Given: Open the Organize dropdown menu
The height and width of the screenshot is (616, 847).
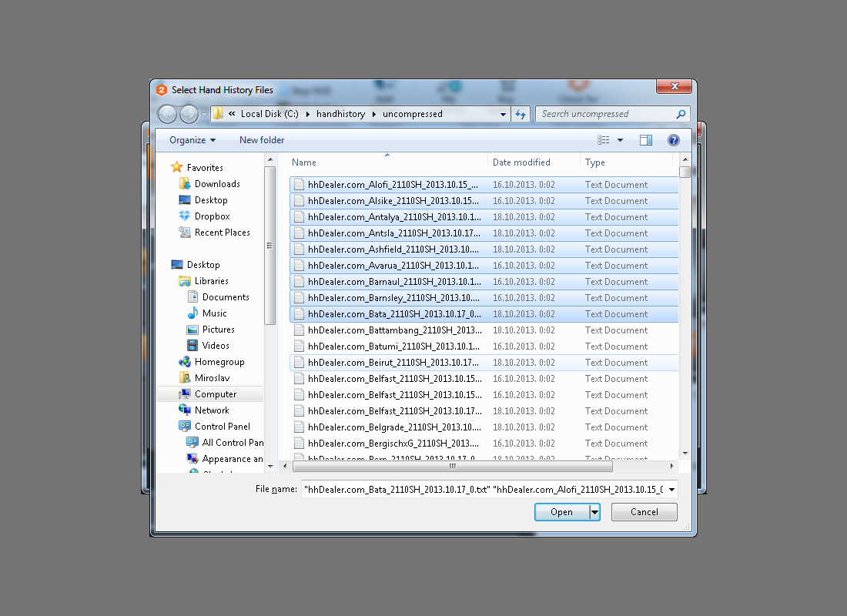Looking at the screenshot, I should (192, 140).
